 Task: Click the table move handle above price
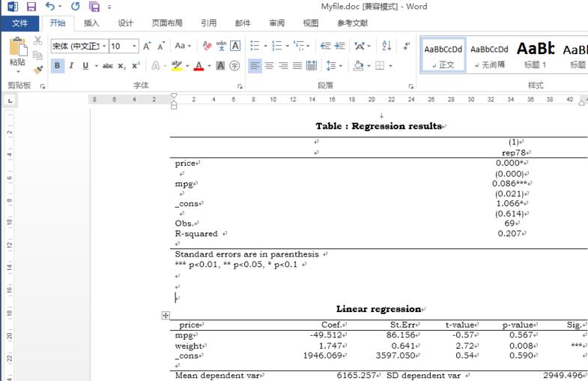[166, 315]
